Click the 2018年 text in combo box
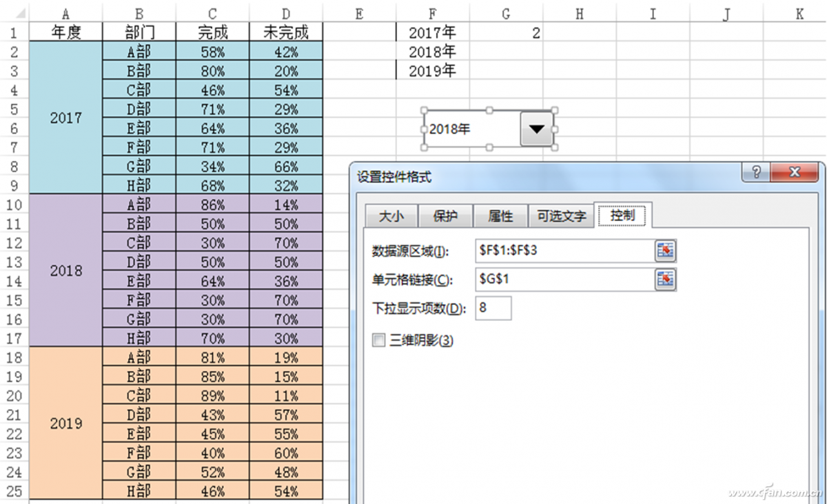 [x=449, y=129]
